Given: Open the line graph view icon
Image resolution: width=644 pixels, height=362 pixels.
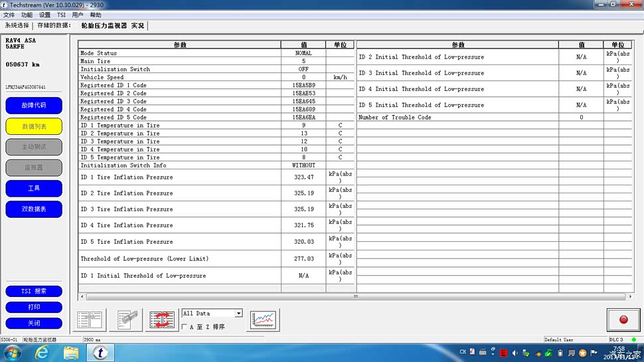Looking at the screenshot, I should (264, 319).
